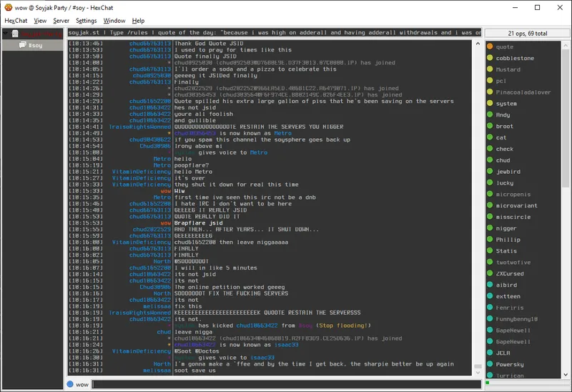
Task: Click the green dot beside lucky
Action: (x=490, y=182)
